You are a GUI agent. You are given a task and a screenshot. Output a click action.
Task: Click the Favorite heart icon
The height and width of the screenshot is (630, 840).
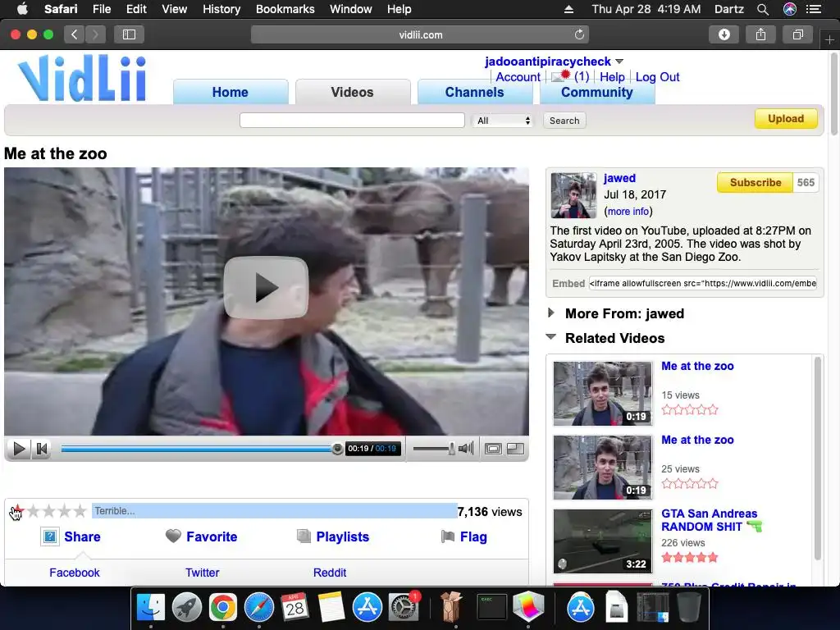point(173,536)
